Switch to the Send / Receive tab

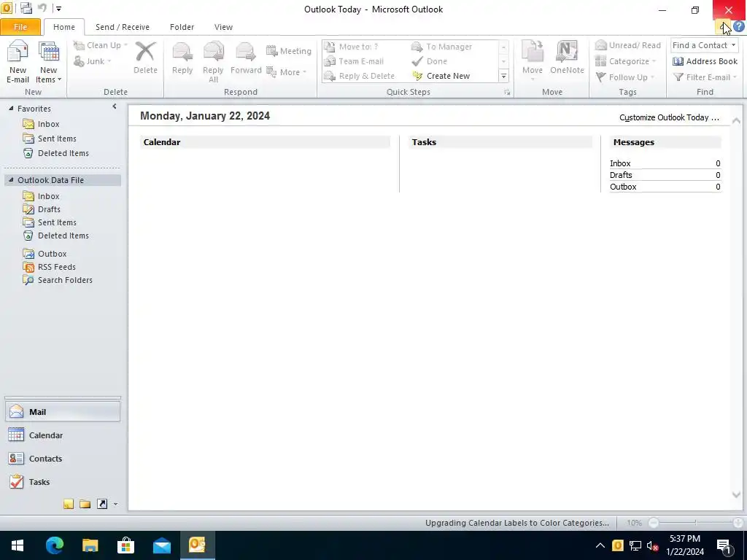123,27
